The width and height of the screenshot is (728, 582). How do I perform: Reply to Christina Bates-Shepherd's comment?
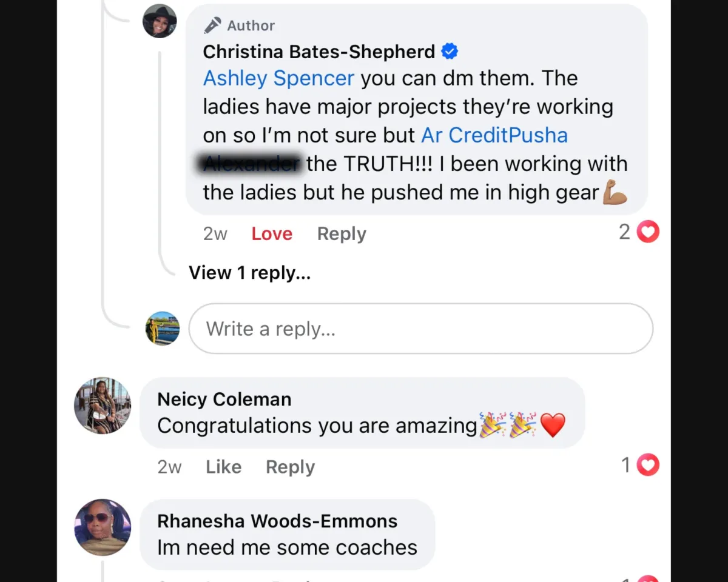(x=342, y=234)
